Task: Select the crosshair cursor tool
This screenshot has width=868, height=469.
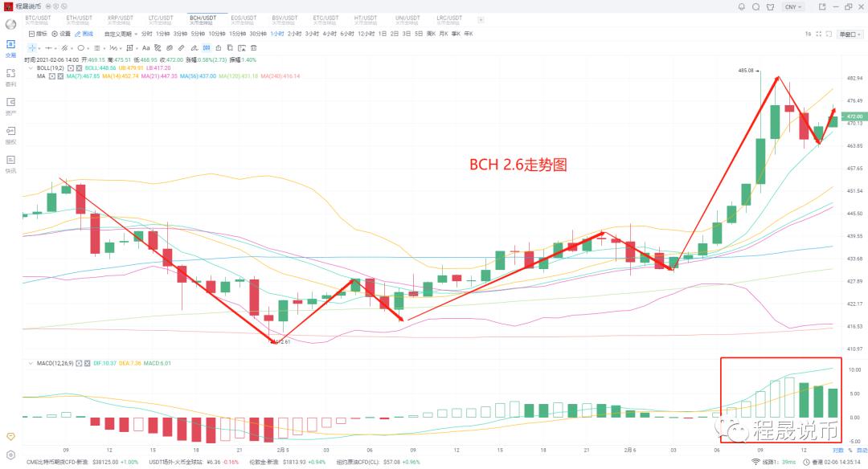Action: 31,47
